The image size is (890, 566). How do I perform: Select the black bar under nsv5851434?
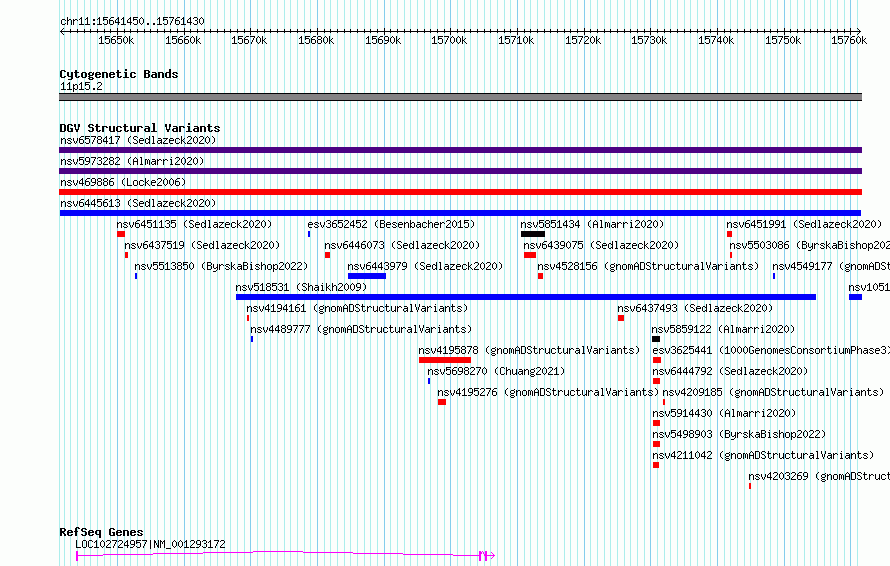tap(533, 234)
